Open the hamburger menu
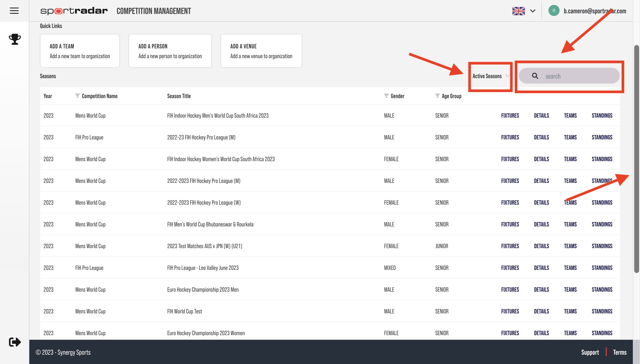 14,11
